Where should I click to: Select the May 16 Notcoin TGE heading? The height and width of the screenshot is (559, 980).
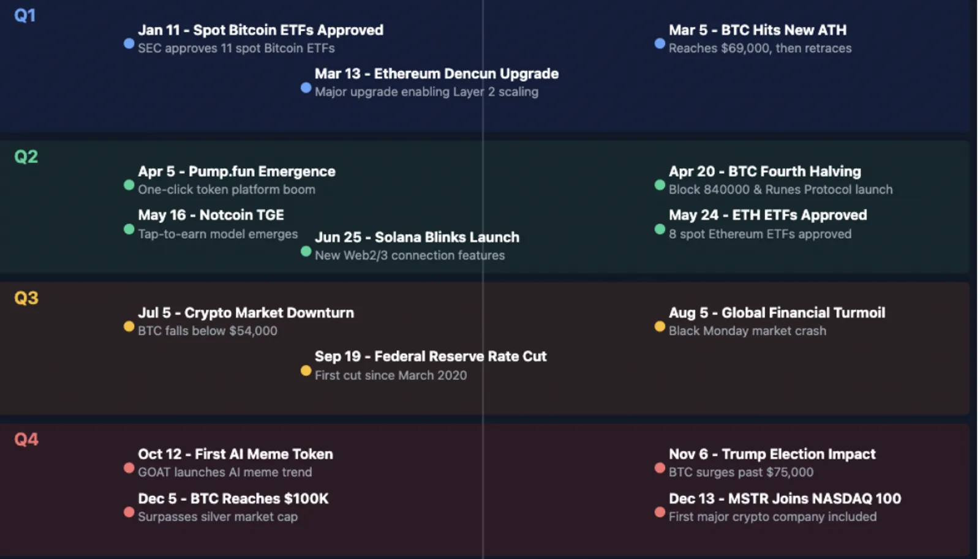(211, 215)
